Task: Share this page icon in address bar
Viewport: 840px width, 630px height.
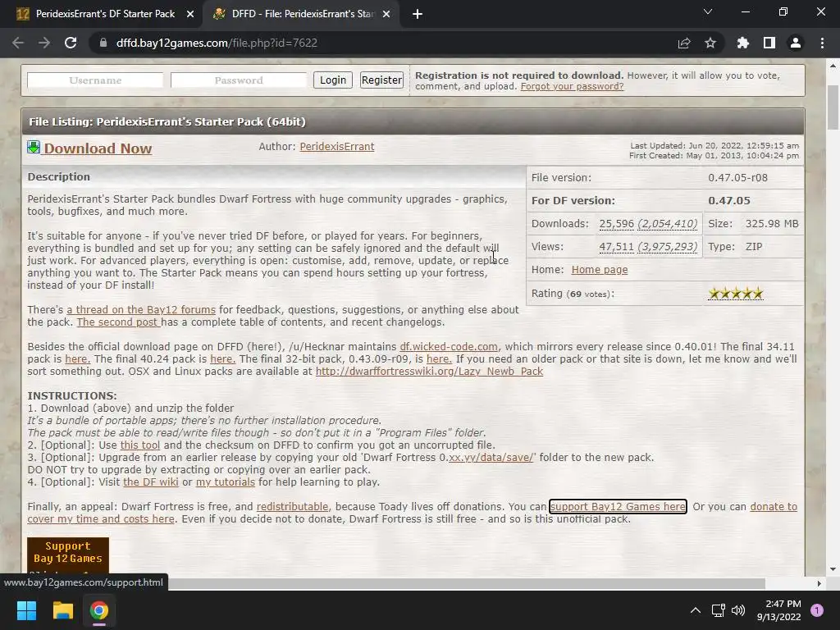Action: coord(684,43)
